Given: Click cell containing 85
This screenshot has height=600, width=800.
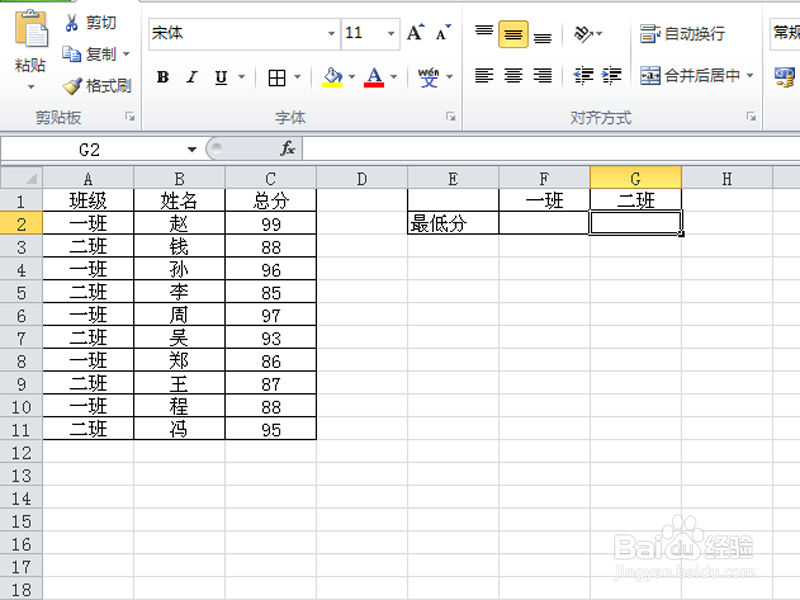Looking at the screenshot, I should tap(271, 293).
